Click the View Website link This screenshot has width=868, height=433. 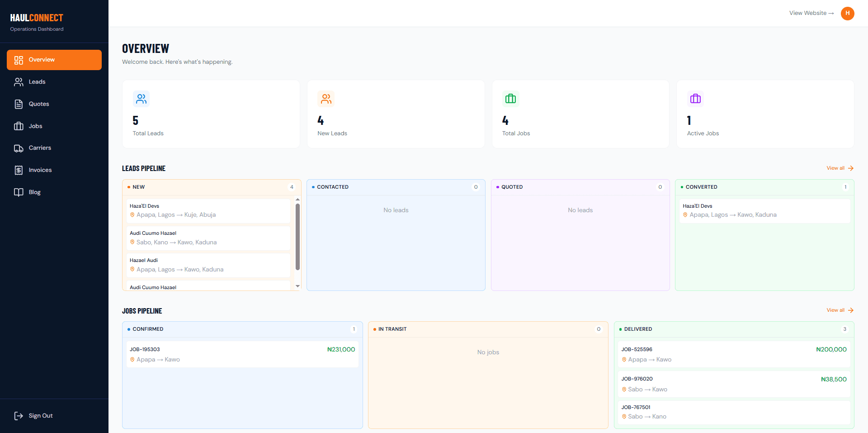coord(811,13)
